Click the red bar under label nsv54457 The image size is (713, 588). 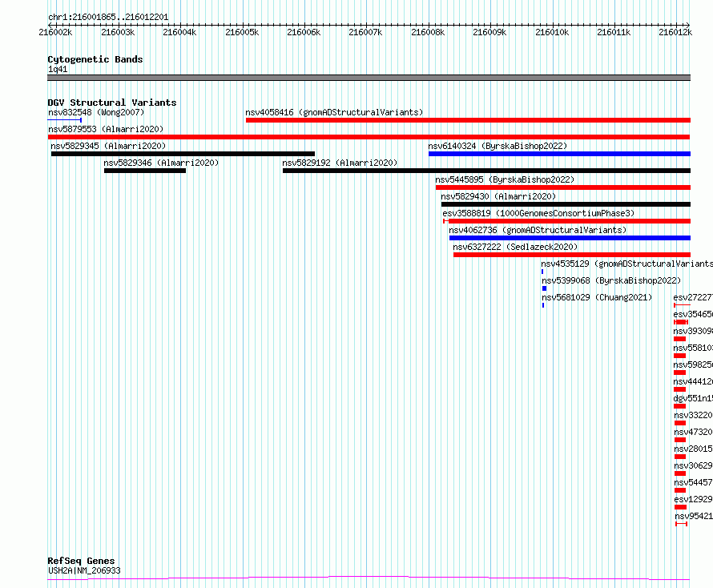pos(680,490)
